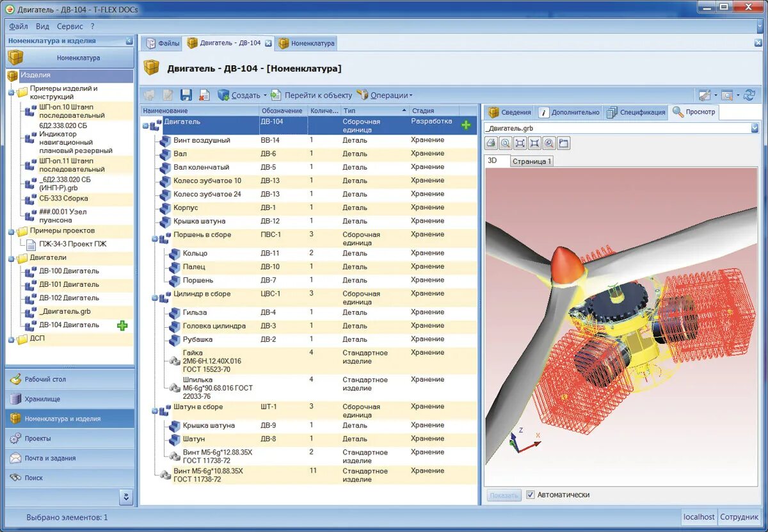Click the third preview toolbar icon (fit view)
This screenshot has height=532, width=768.
(x=520, y=143)
